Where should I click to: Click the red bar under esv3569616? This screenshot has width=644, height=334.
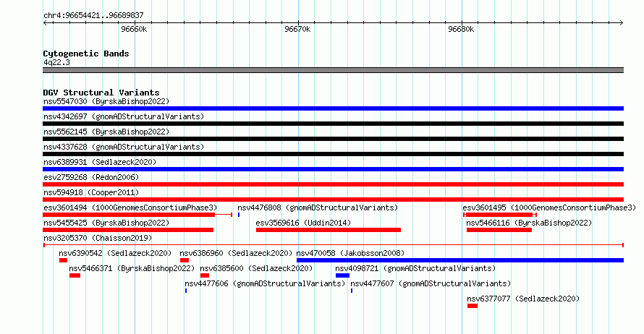(x=329, y=230)
